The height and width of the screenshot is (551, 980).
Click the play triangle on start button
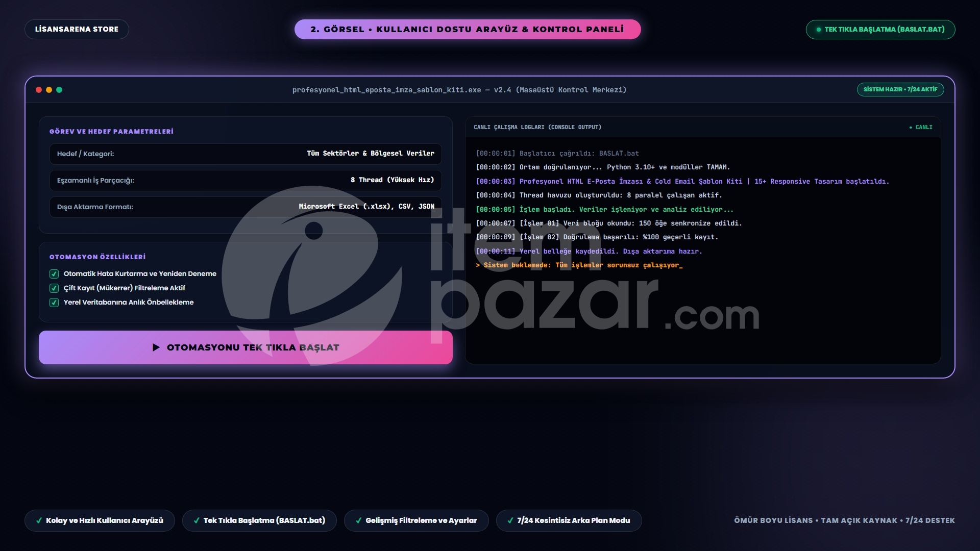click(x=156, y=347)
